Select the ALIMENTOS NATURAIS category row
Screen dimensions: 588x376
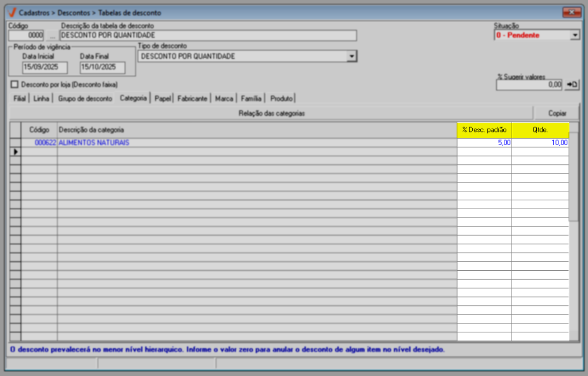289,143
